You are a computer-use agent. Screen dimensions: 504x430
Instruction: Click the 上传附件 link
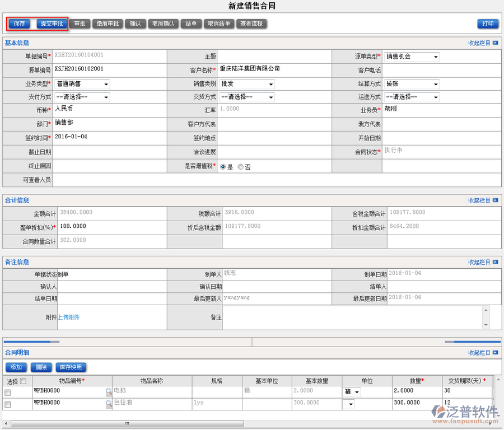click(69, 317)
